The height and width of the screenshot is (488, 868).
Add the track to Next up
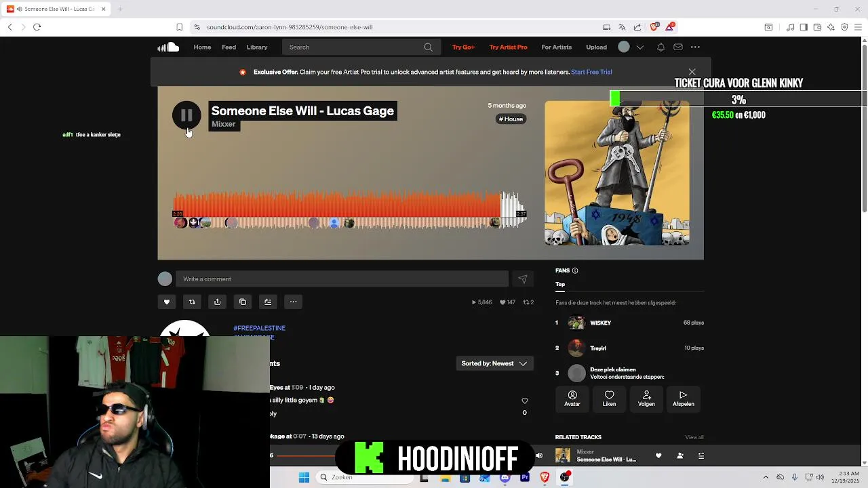268,302
